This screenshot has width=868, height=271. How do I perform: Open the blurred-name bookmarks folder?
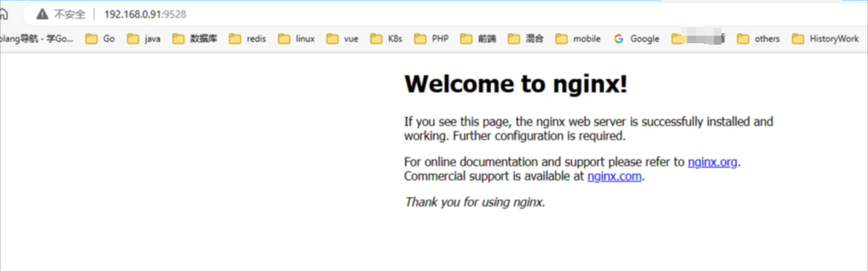698,39
